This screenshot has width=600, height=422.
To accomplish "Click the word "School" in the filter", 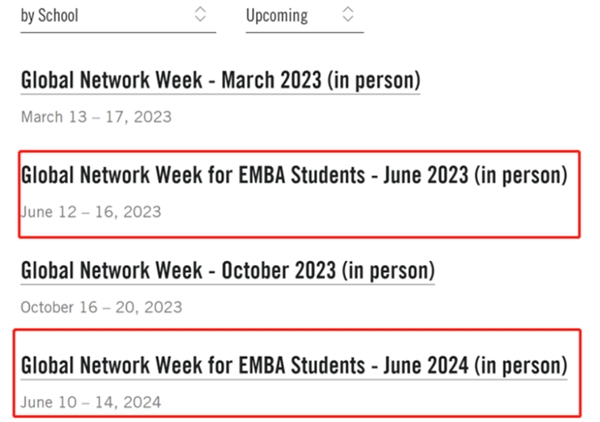I will coord(58,16).
